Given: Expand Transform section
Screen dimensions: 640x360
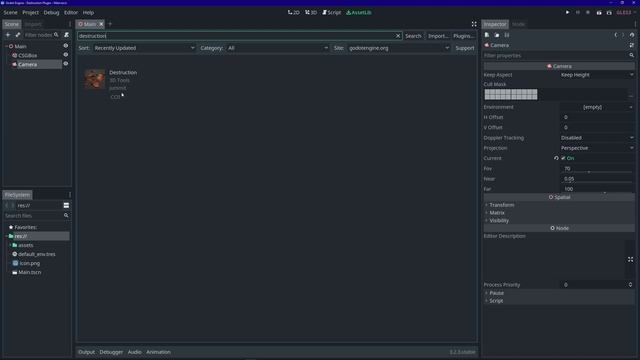Looking at the screenshot, I should click(559, 205).
